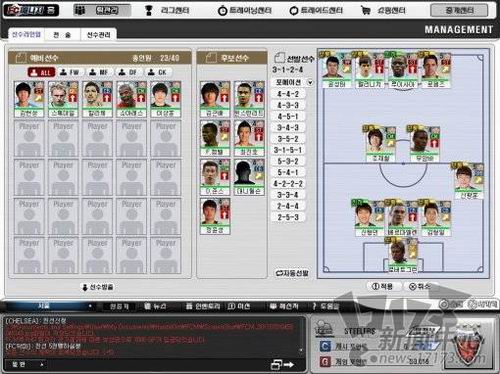Filter reserve players by GK
This screenshot has height=374, width=500.
[x=158, y=72]
